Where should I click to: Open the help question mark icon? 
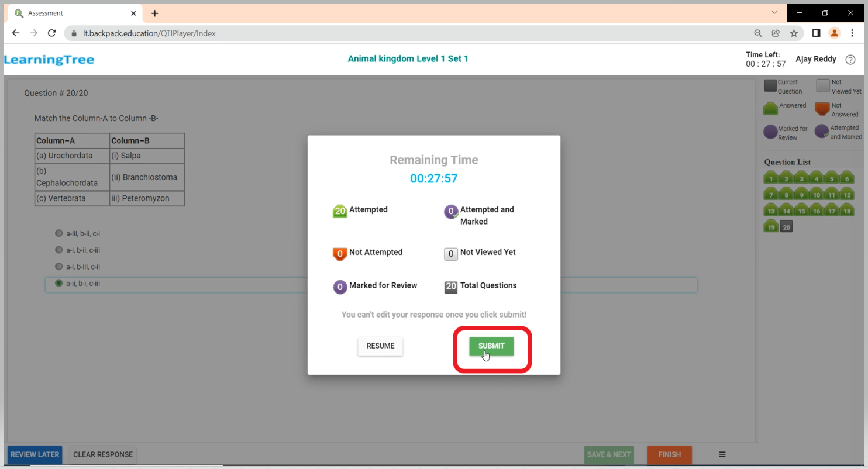click(x=850, y=60)
